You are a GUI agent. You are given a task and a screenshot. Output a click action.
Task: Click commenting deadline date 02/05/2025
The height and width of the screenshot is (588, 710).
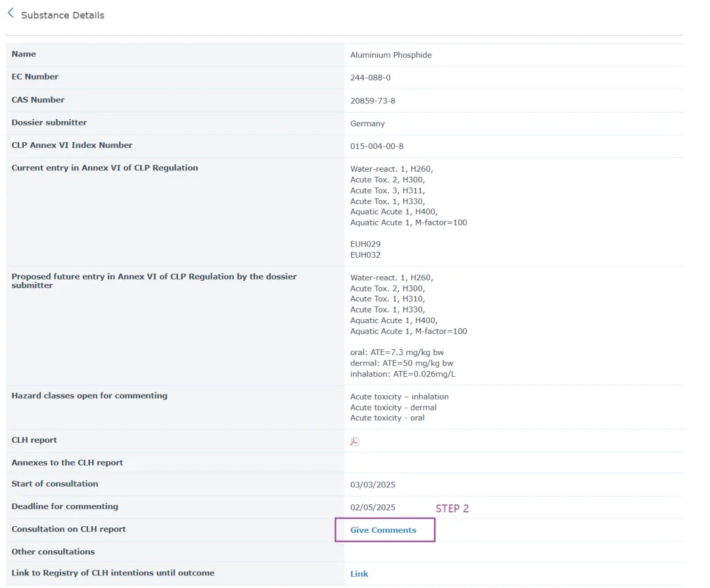(372, 508)
